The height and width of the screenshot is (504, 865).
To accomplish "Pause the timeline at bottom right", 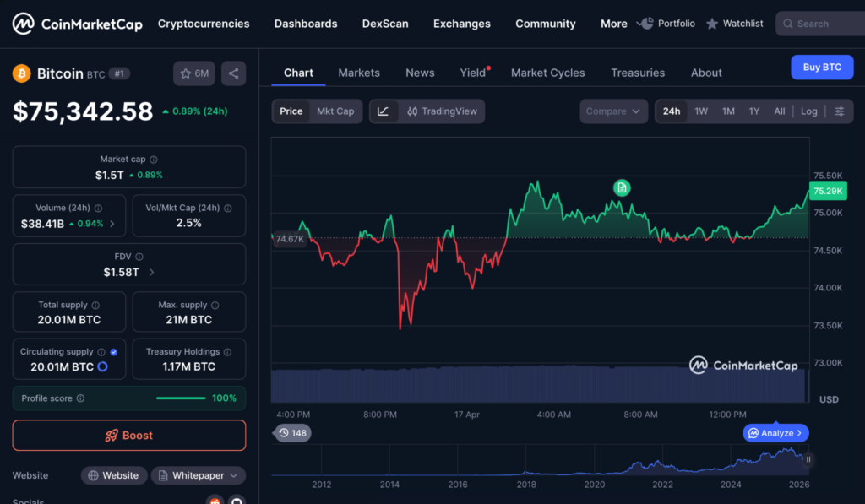I will click(x=808, y=459).
